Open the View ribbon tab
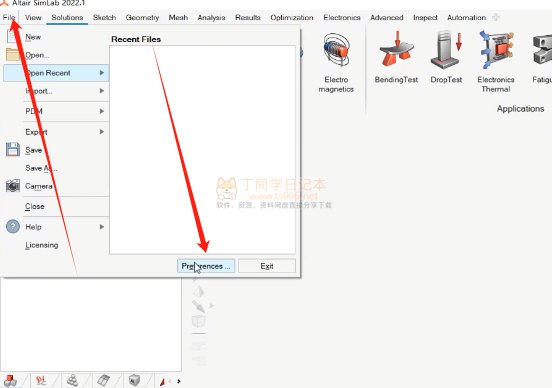Screen dimensions: 552x388 pyautogui.click(x=33, y=18)
